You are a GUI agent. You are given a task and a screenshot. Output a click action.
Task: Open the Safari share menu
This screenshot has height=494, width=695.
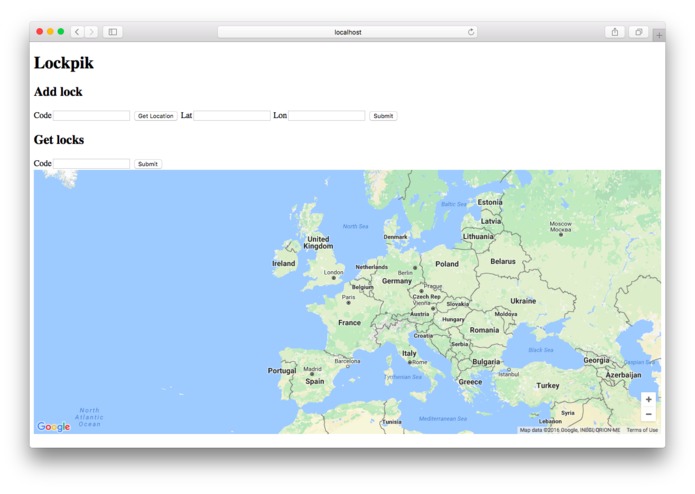point(615,32)
